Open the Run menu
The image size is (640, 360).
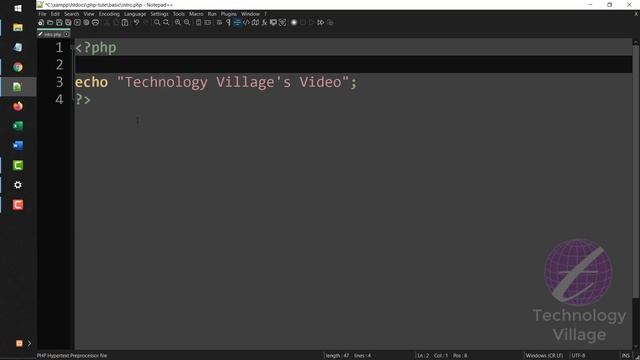pyautogui.click(x=212, y=14)
